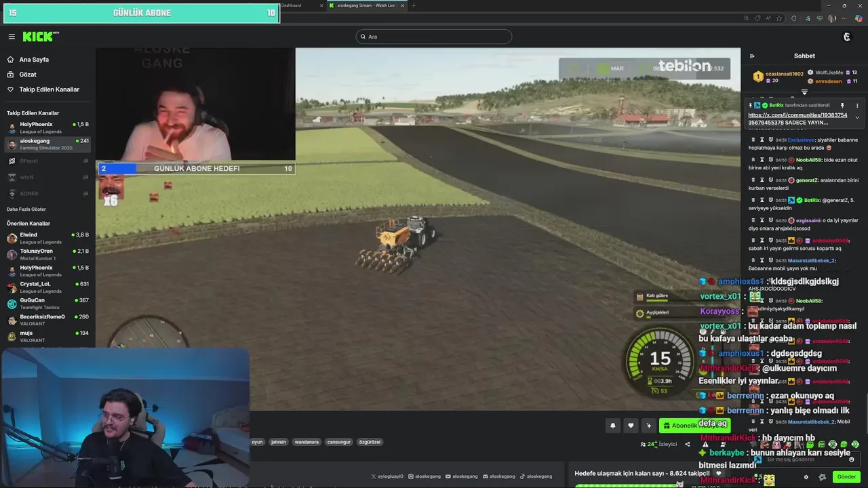Click the İzleyici viewer count
This screenshot has width=868, height=488.
click(658, 445)
